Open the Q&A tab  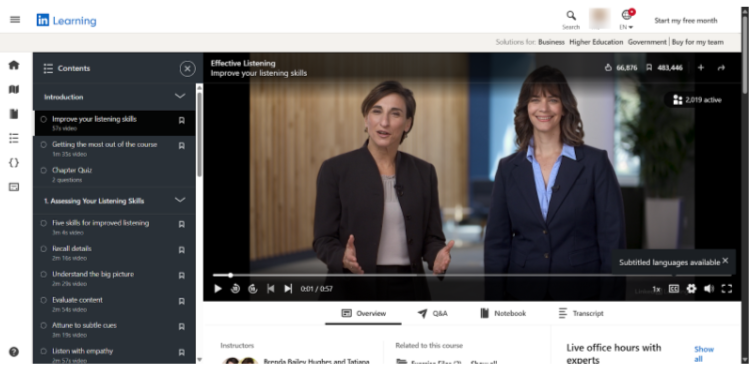coord(432,313)
